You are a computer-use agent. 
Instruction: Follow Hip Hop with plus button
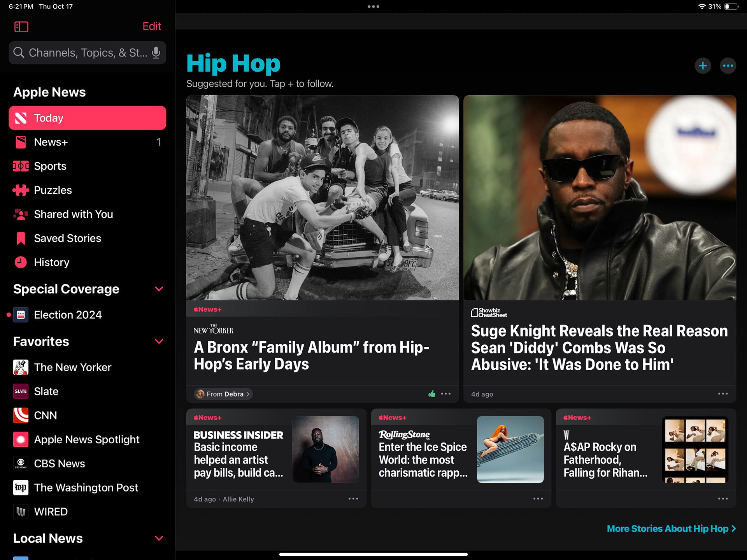pos(703,66)
